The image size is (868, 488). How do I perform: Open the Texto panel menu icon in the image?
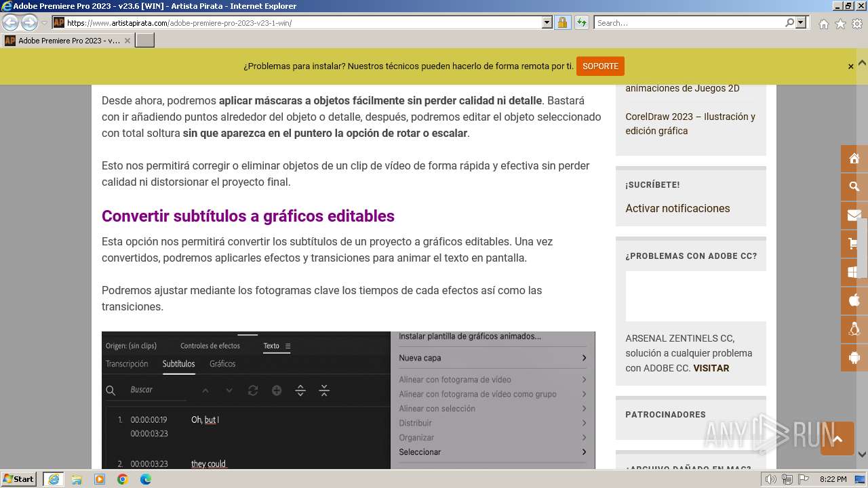click(288, 346)
